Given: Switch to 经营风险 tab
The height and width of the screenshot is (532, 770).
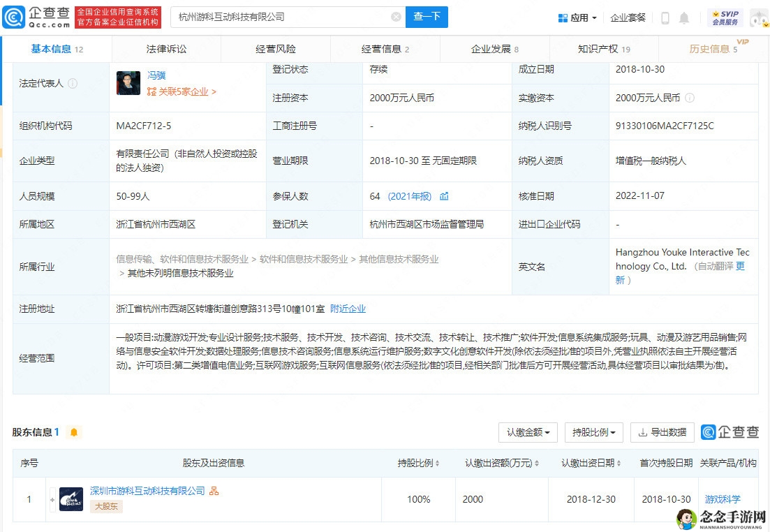Looking at the screenshot, I should point(276,49).
